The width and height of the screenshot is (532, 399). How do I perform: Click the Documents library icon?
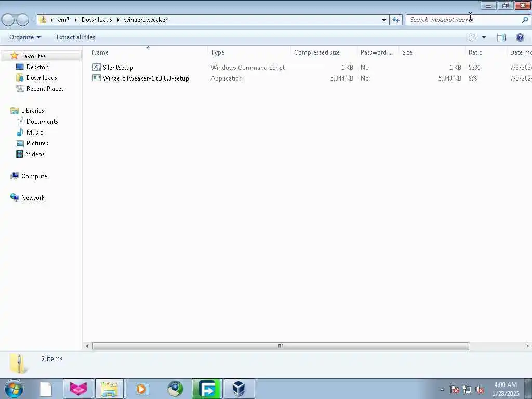pos(20,122)
